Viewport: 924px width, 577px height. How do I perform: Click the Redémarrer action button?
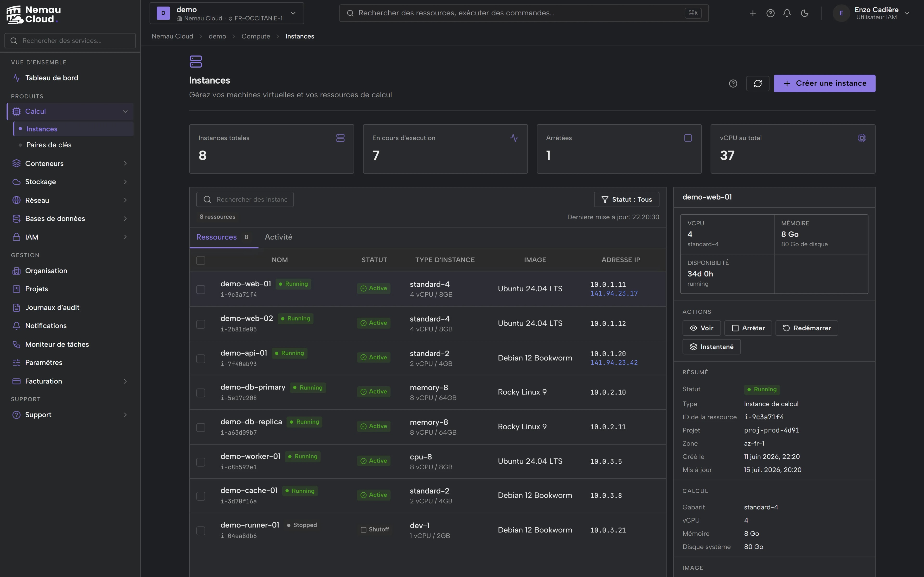(806, 328)
